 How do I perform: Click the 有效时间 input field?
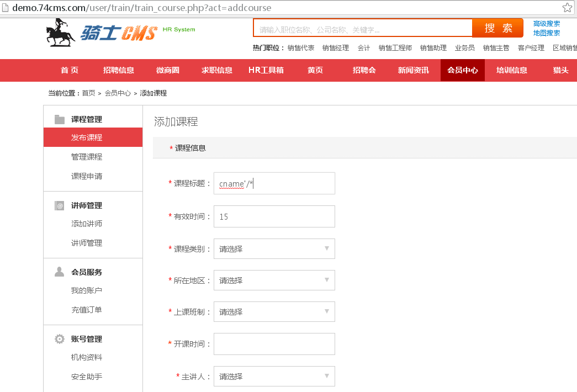pyautogui.click(x=274, y=216)
